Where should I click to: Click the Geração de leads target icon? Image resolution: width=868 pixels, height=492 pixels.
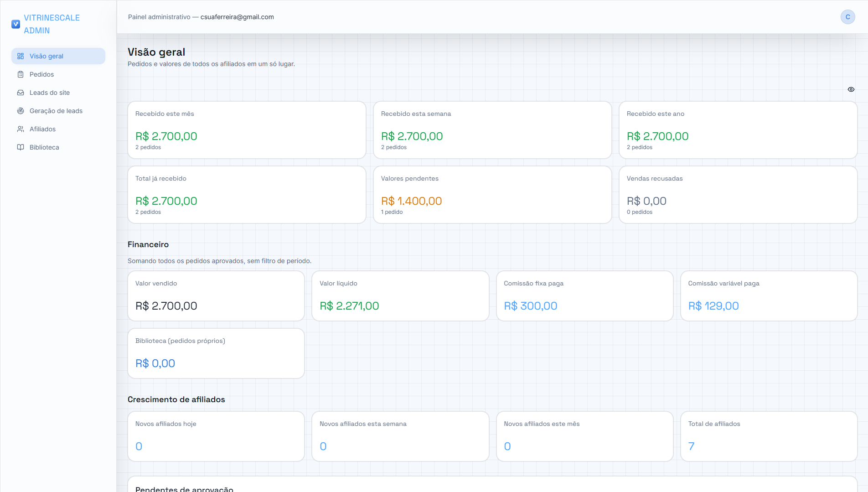click(21, 111)
